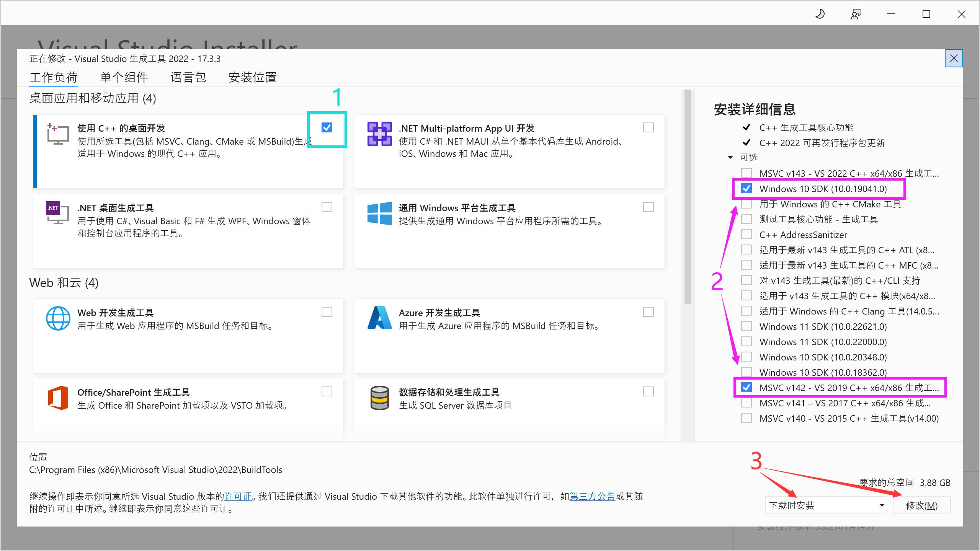Click the Universal Windows Platform logo icon

pos(379,214)
